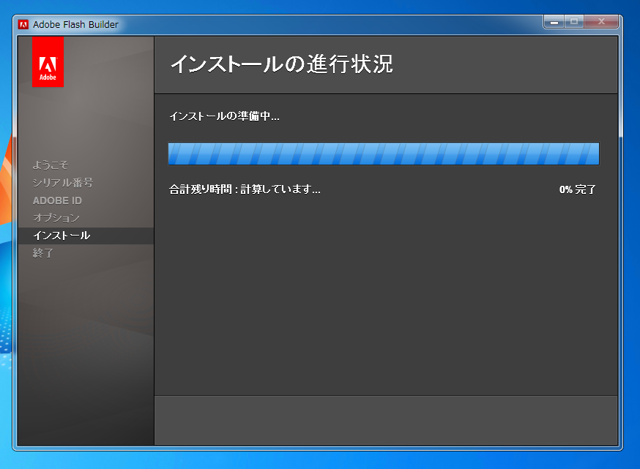Click the disabled maximize window button
640x469 pixels.
[574, 22]
